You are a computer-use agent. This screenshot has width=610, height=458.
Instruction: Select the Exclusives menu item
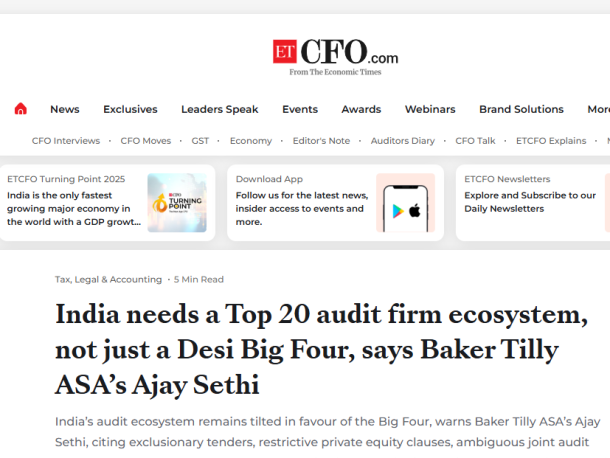point(130,109)
